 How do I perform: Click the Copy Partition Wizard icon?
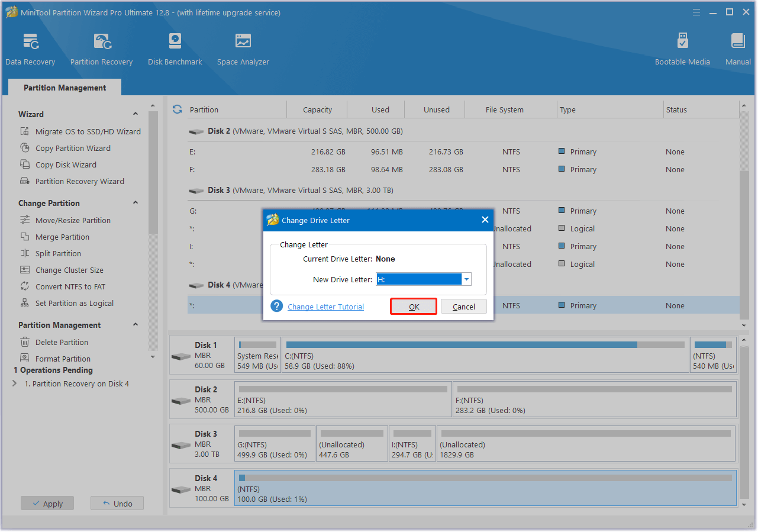pyautogui.click(x=25, y=148)
